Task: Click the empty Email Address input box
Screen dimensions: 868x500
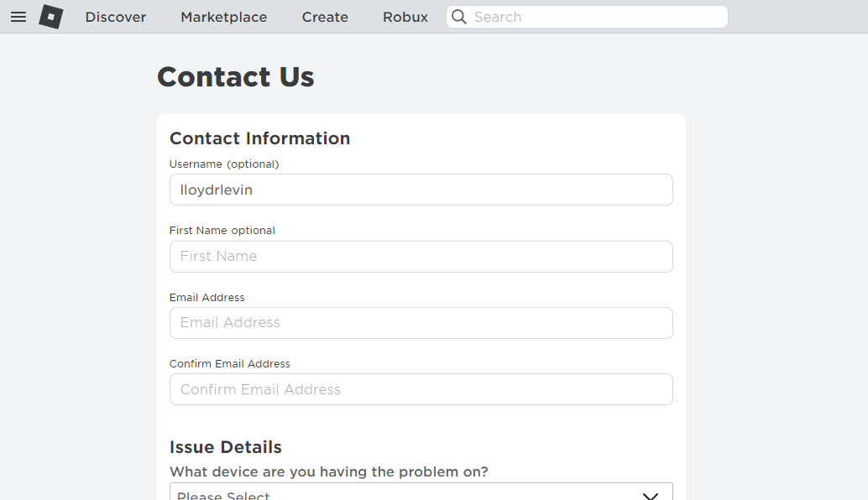Action: point(421,323)
